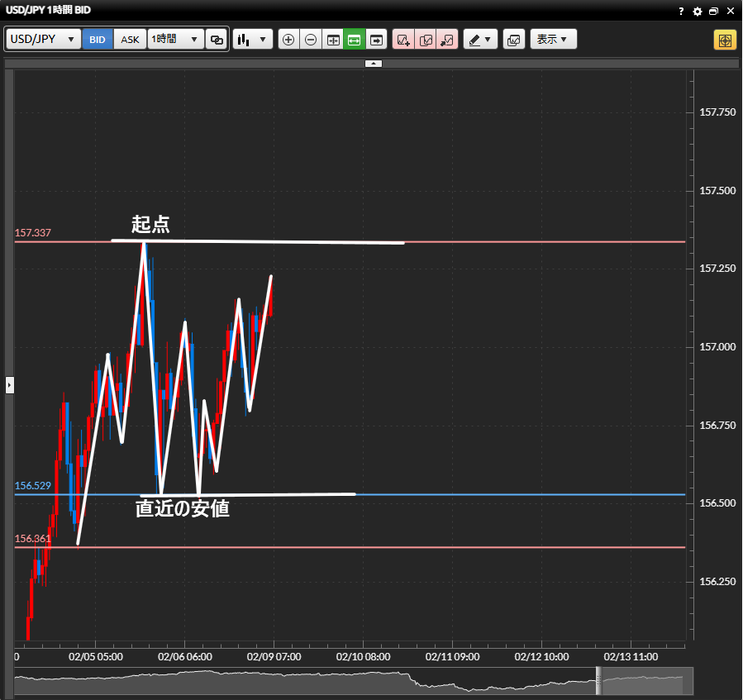
Task: Click the link charts icon beside timeframe
Action: pyautogui.click(x=217, y=40)
